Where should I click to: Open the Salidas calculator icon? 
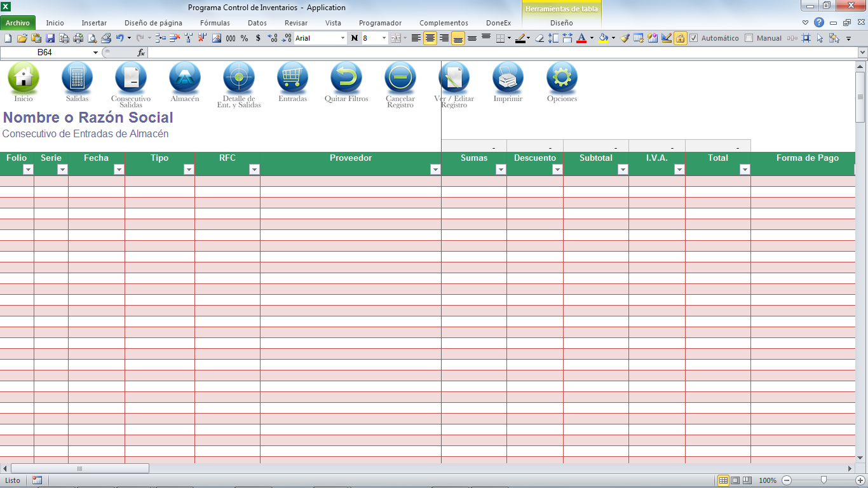77,78
